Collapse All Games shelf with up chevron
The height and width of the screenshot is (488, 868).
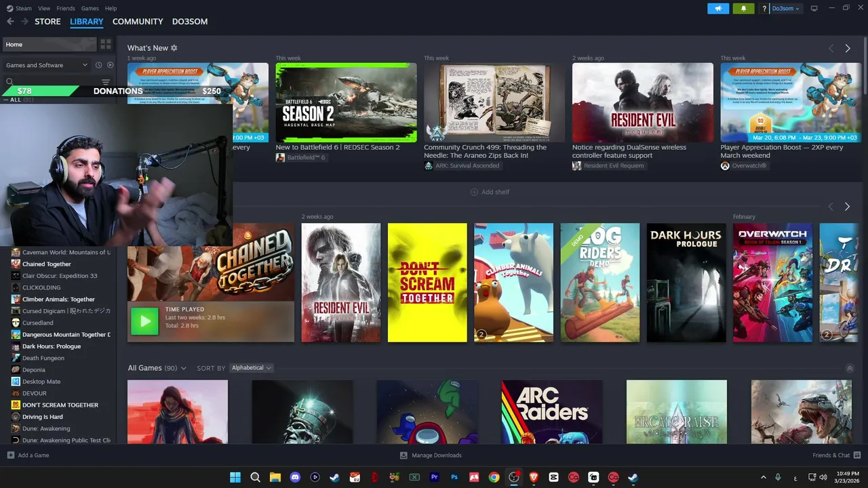850,368
